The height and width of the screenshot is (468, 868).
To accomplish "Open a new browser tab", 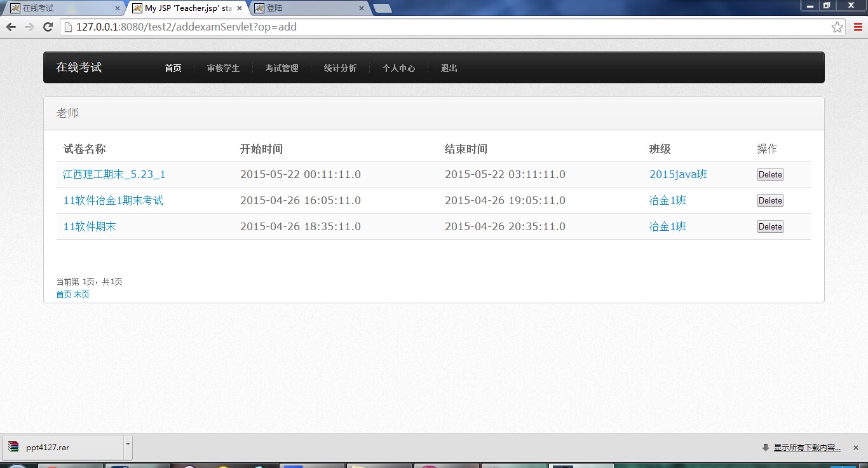I will click(383, 8).
